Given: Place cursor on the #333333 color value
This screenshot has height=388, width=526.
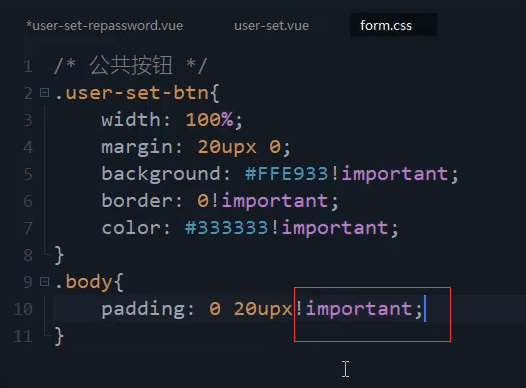Looking at the screenshot, I should [x=226, y=228].
